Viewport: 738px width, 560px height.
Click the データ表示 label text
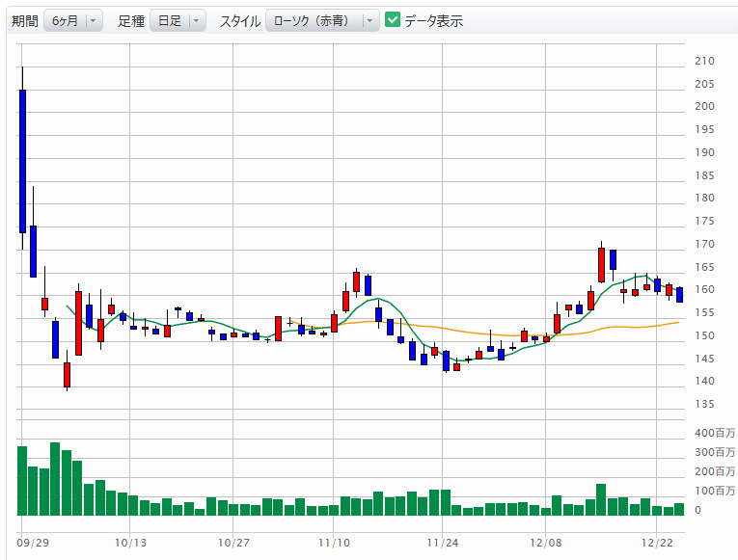pos(433,20)
